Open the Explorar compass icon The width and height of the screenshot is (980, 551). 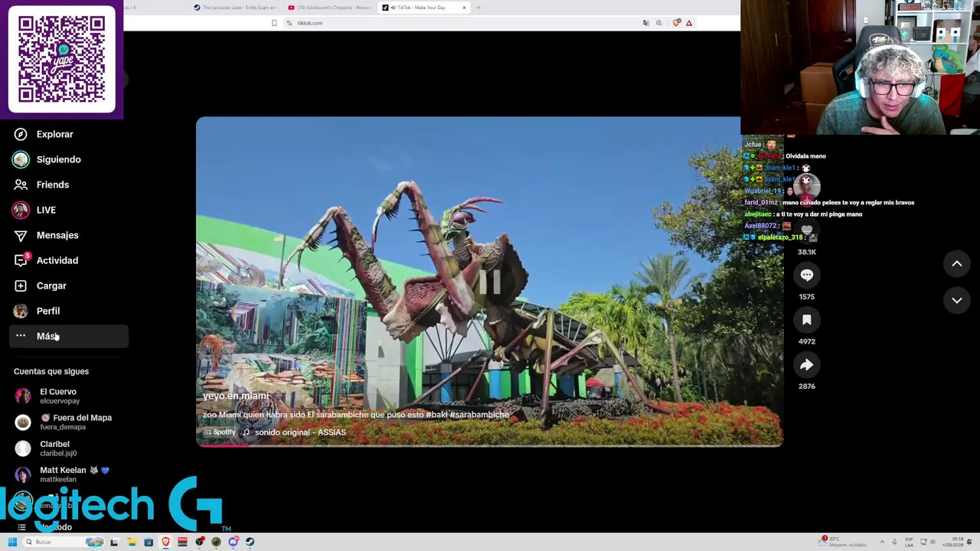click(x=21, y=134)
